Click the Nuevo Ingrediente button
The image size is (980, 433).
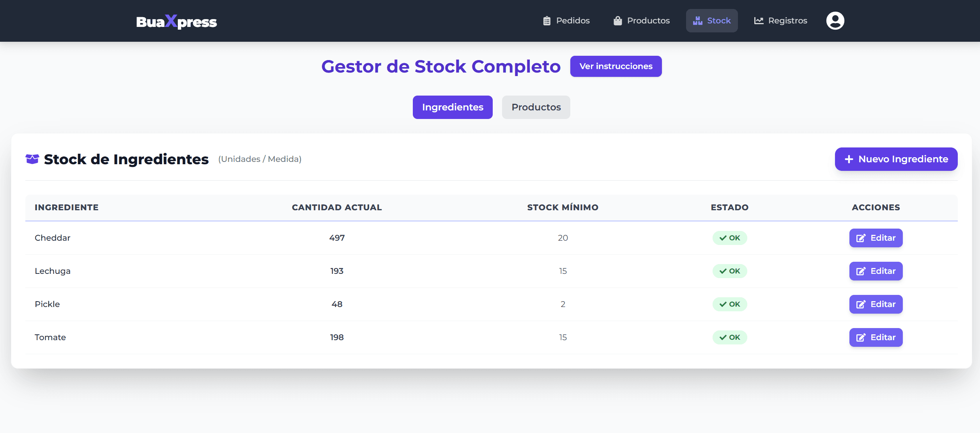[896, 159]
